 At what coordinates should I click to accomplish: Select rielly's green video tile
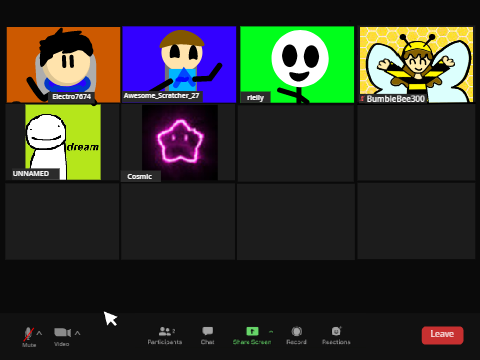coord(297,65)
